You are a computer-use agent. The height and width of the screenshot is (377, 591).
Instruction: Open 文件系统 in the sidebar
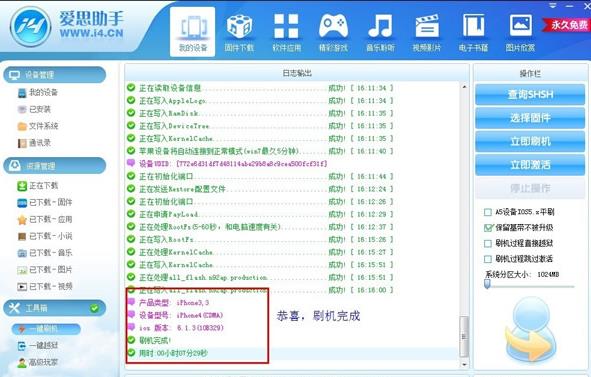click(x=38, y=126)
